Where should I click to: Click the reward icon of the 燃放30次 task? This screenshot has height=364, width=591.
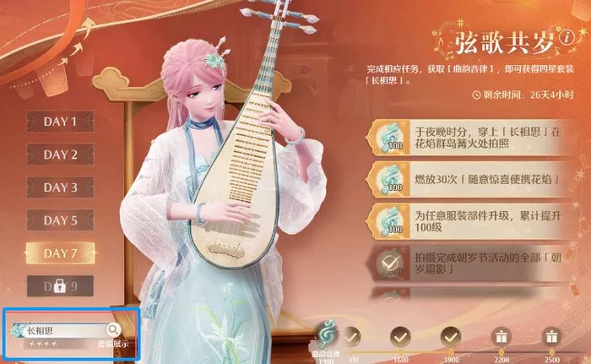tap(390, 180)
